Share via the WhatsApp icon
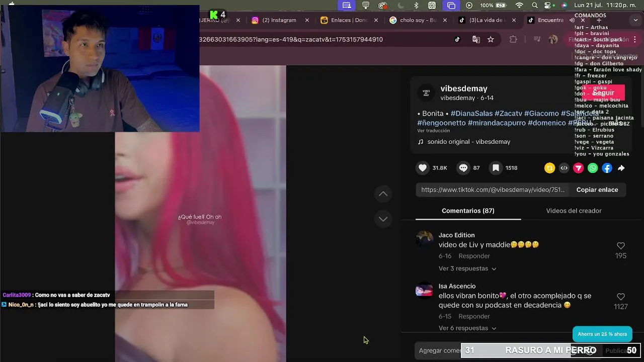The height and width of the screenshot is (362, 644). [593, 168]
